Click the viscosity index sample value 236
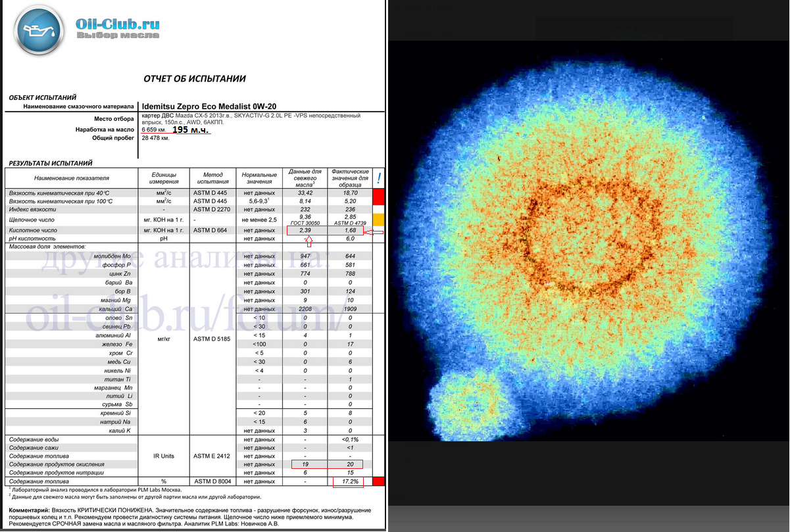This screenshot has width=790, height=532. click(350, 210)
